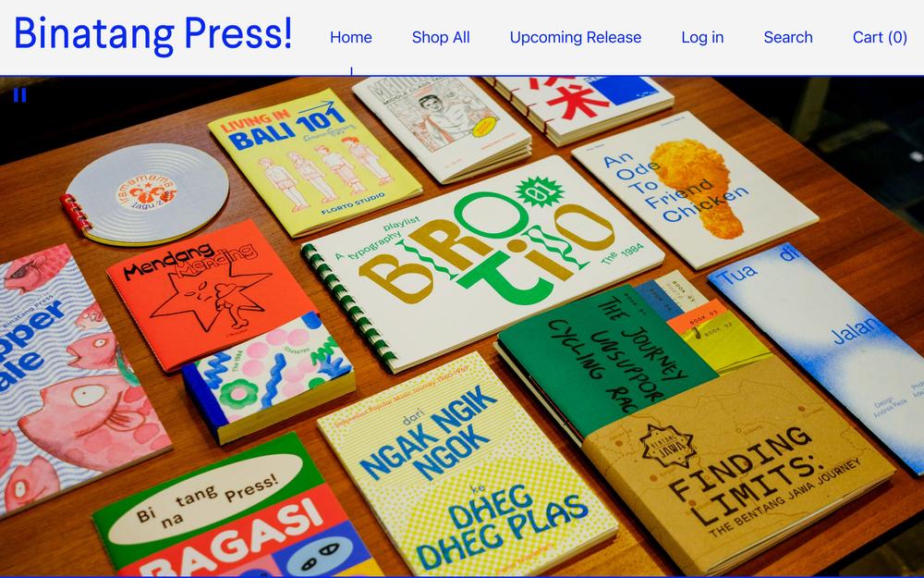Open the Binatang Press! homepage logo
This screenshot has width=924, height=578.
tap(153, 34)
